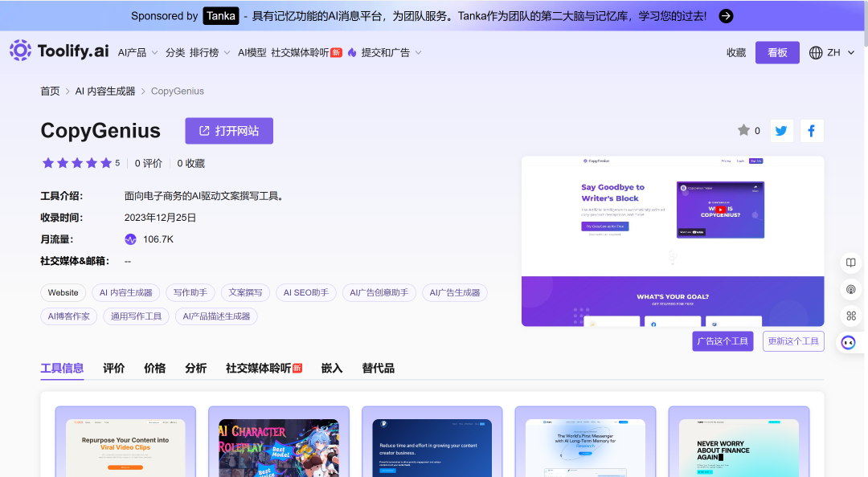868x477 pixels.
Task: Select the AI产品描述生成器 tag
Action: (216, 316)
